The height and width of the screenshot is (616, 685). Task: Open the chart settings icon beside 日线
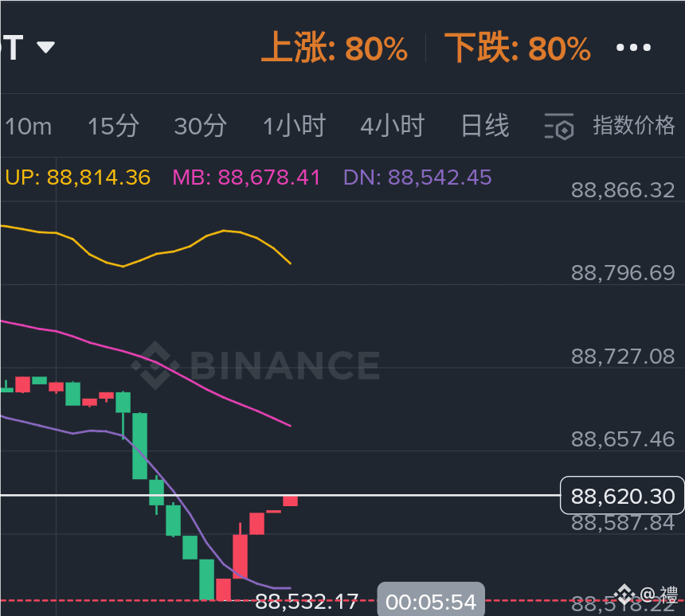pyautogui.click(x=559, y=127)
